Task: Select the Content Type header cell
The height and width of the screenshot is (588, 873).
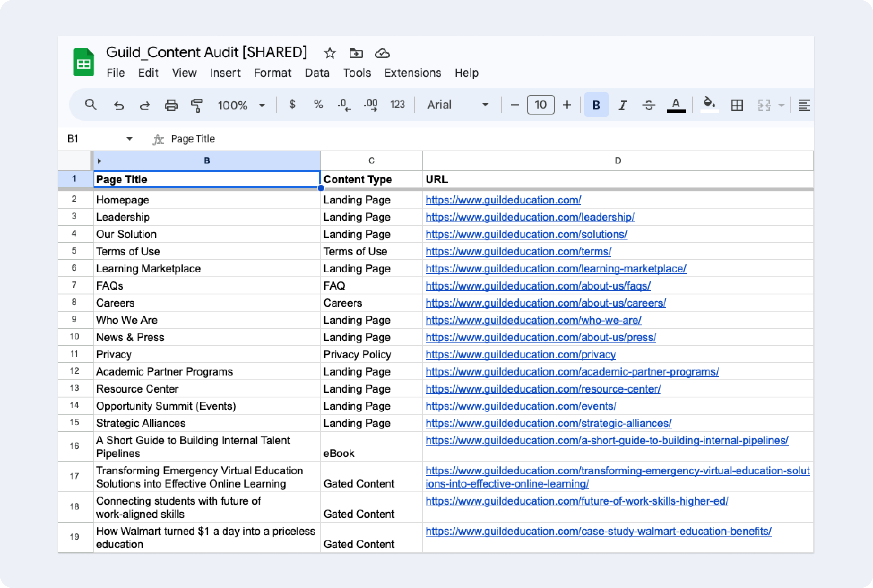Action: coord(371,179)
